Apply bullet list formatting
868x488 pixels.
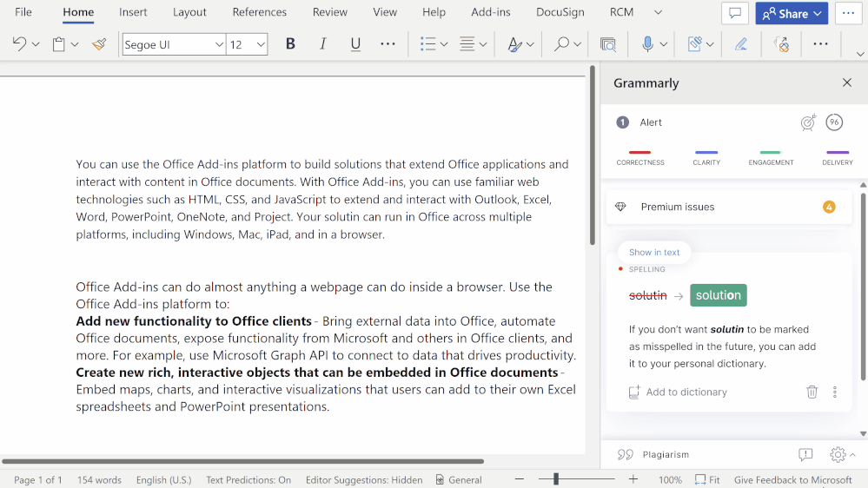tap(427, 44)
